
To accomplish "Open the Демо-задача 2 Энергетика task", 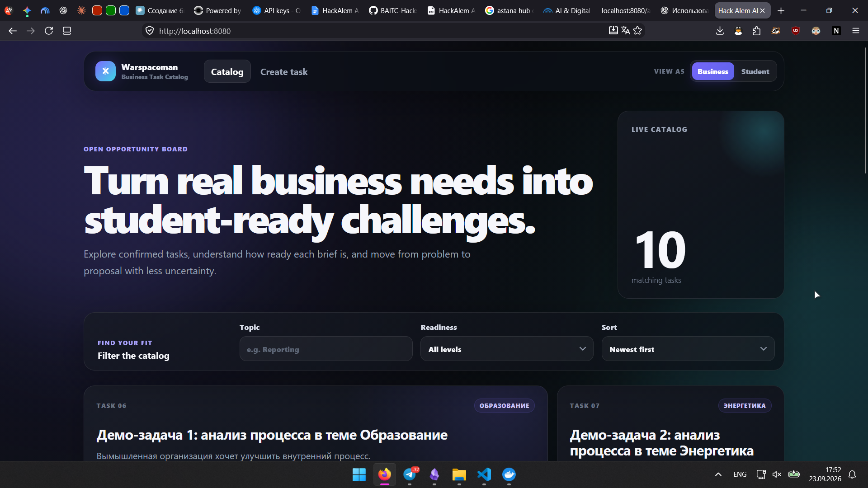I will (x=662, y=443).
